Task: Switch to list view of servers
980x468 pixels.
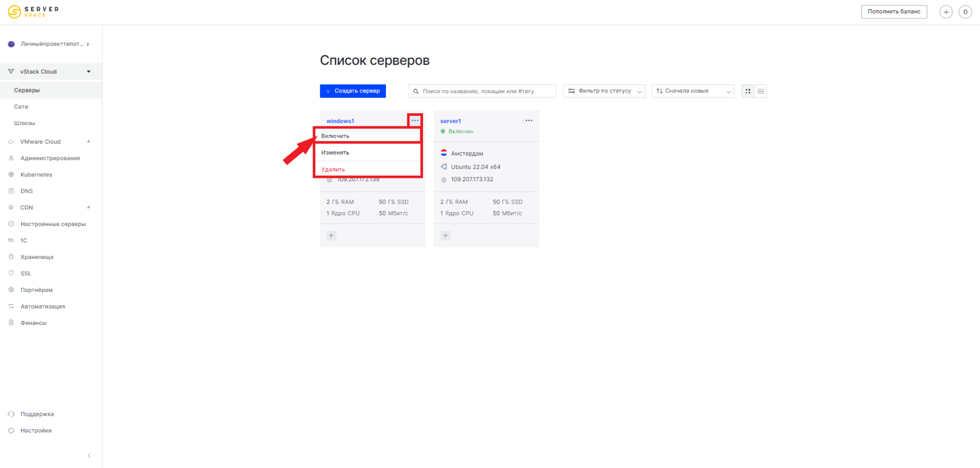Action: (761, 91)
